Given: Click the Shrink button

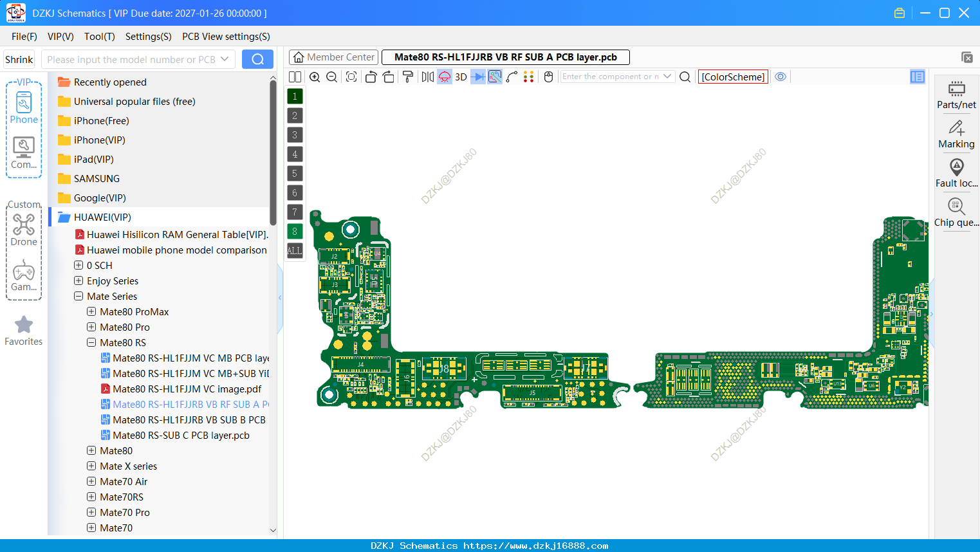Looking at the screenshot, I should pyautogui.click(x=19, y=59).
